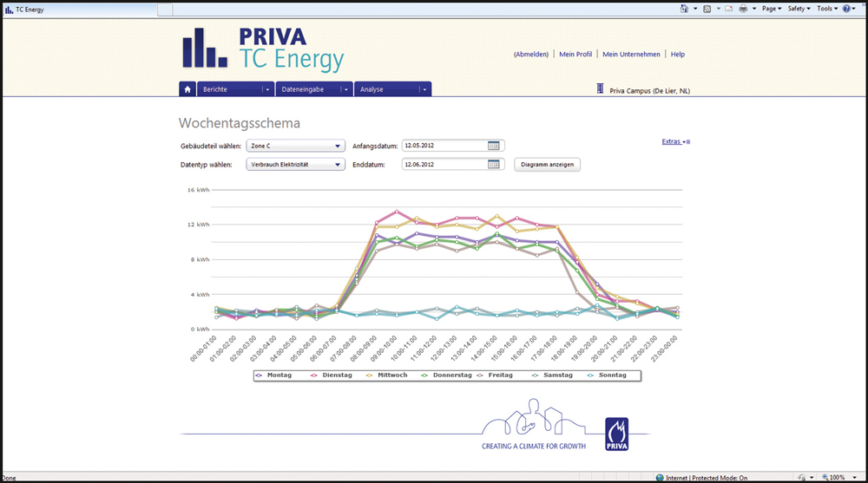Screen dimensions: 868x483
Task: Click the Print icon in the browser toolbar
Action: [743, 9]
